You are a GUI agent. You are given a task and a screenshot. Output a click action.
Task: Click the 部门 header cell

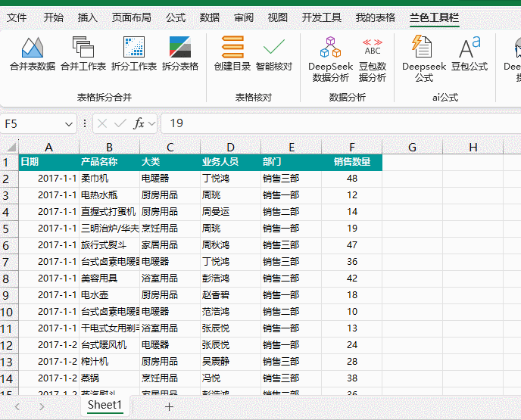click(x=291, y=162)
